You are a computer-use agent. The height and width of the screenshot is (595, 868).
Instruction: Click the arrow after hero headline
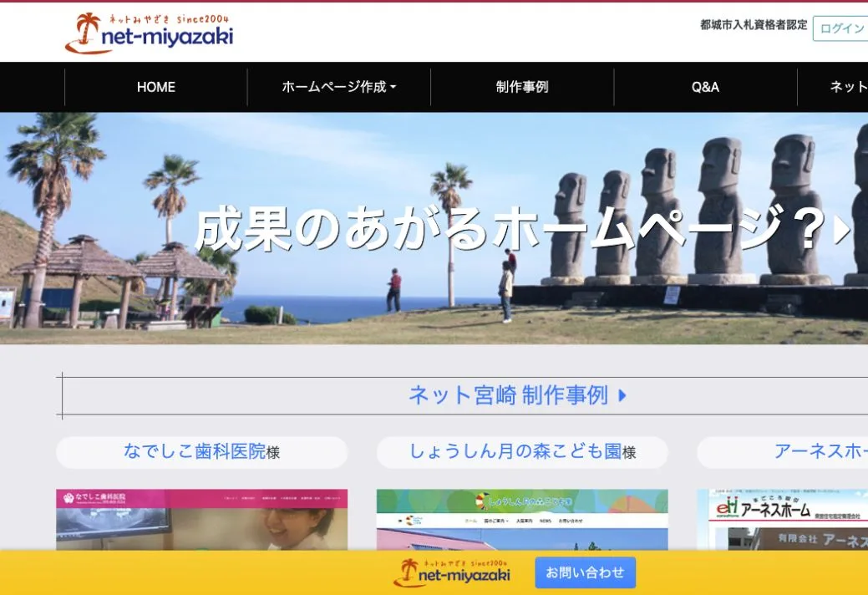click(x=842, y=231)
